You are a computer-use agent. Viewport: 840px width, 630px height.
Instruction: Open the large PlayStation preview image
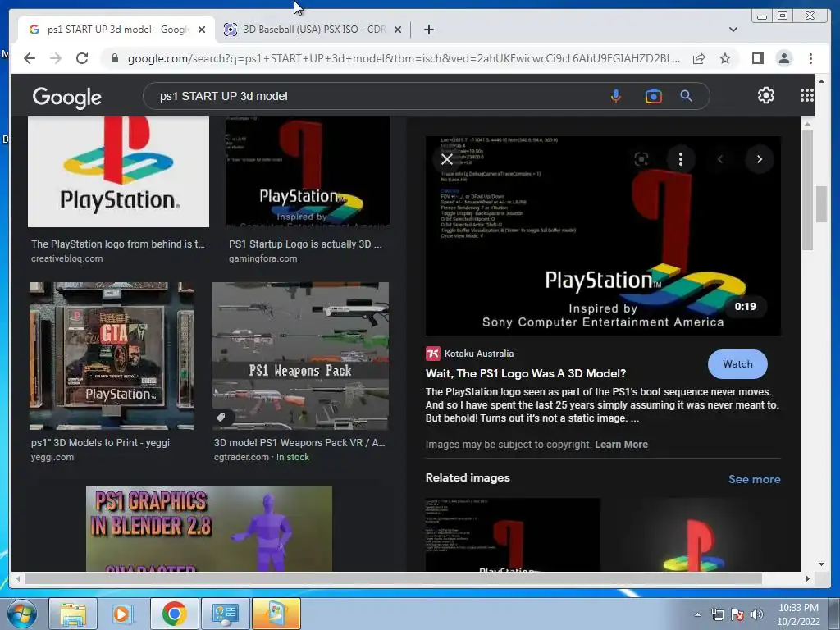pos(603,235)
